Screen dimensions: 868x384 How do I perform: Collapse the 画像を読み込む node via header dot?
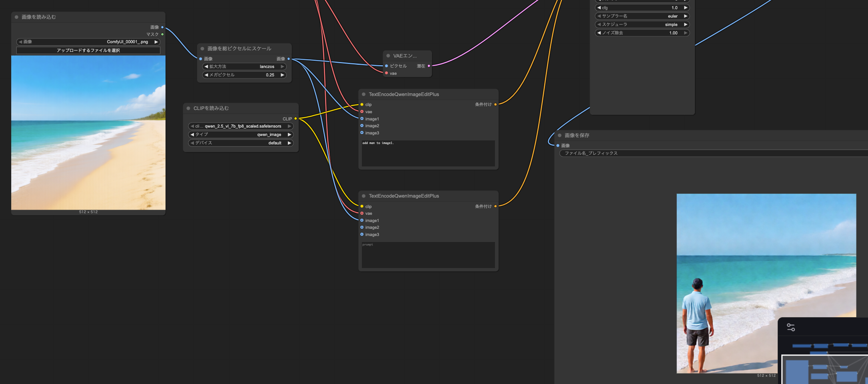17,17
